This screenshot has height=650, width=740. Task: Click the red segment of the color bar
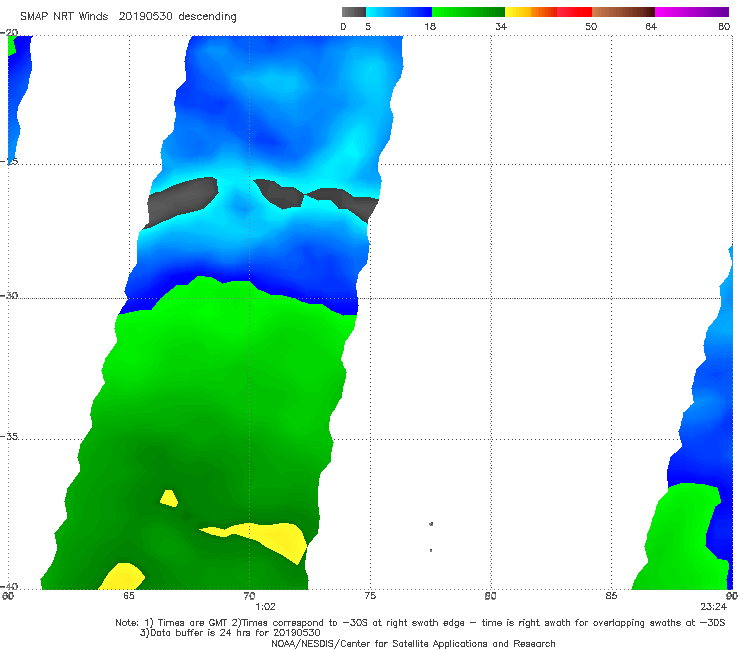(x=574, y=12)
